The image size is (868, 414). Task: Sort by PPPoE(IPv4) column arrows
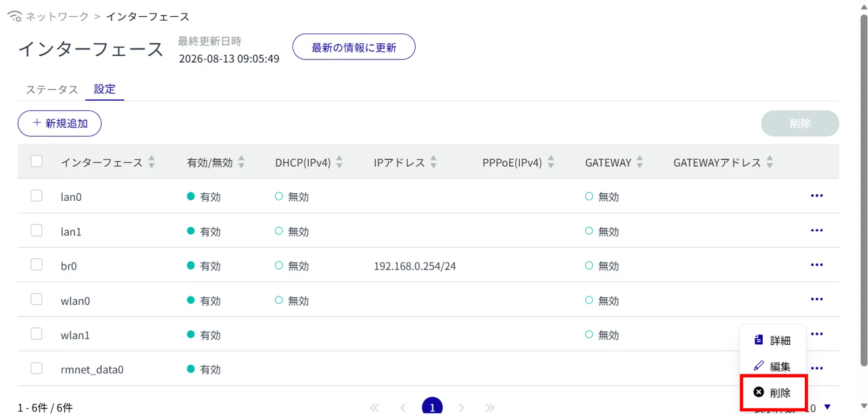[x=551, y=162]
